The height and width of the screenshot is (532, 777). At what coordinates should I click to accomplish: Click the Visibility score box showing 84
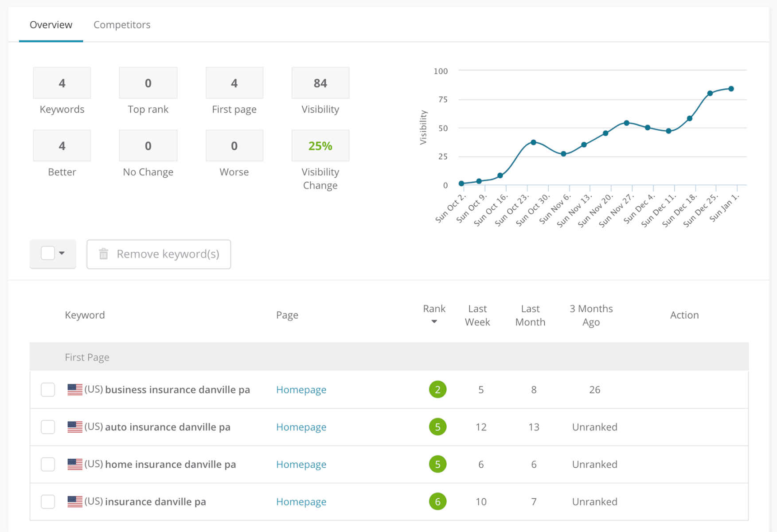pos(320,83)
